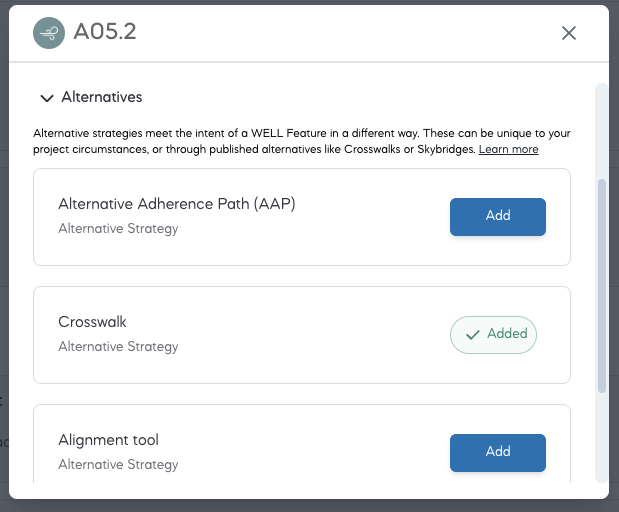The width and height of the screenshot is (619, 512).
Task: Select the Alignment tool card title
Action: 109,440
